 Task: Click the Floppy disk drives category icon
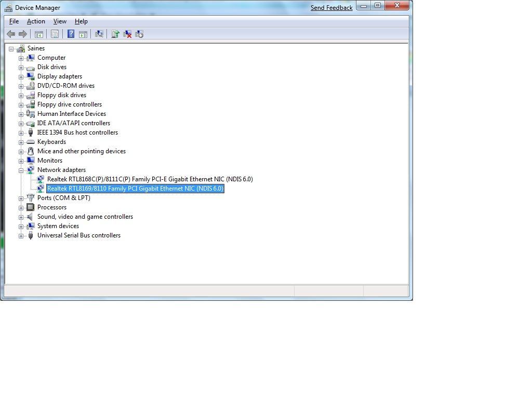click(x=31, y=95)
